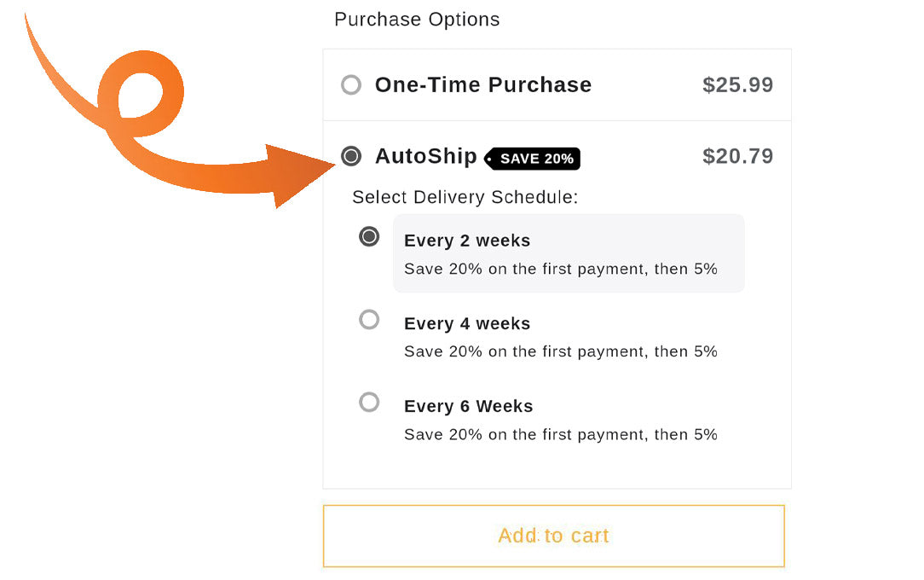Click the Every 4 weeks heading text
Viewport: 924px width, 580px height.
tap(467, 323)
